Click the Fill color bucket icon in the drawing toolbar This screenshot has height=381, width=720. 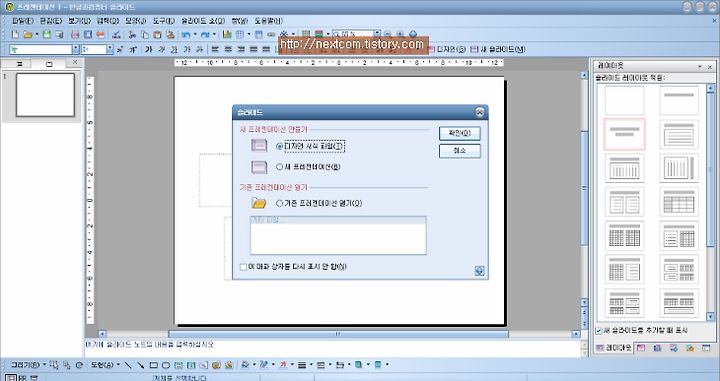245,365
